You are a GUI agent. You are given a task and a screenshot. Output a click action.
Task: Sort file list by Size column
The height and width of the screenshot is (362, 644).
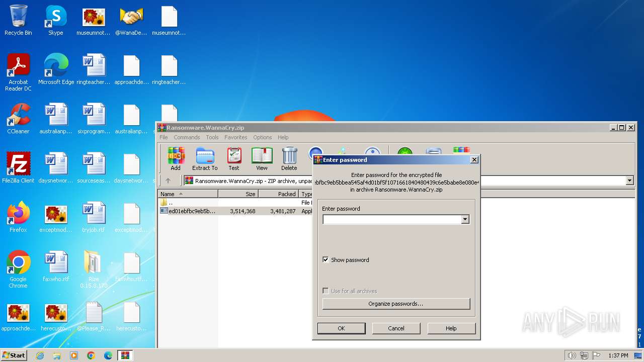[x=238, y=194]
